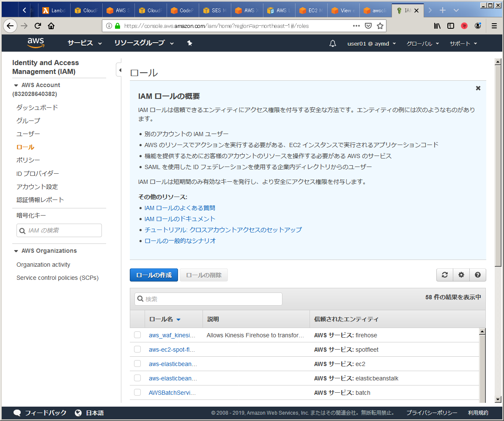The width and height of the screenshot is (504, 421).
Task: Switch to the CodeP browser tab
Action: point(183,10)
